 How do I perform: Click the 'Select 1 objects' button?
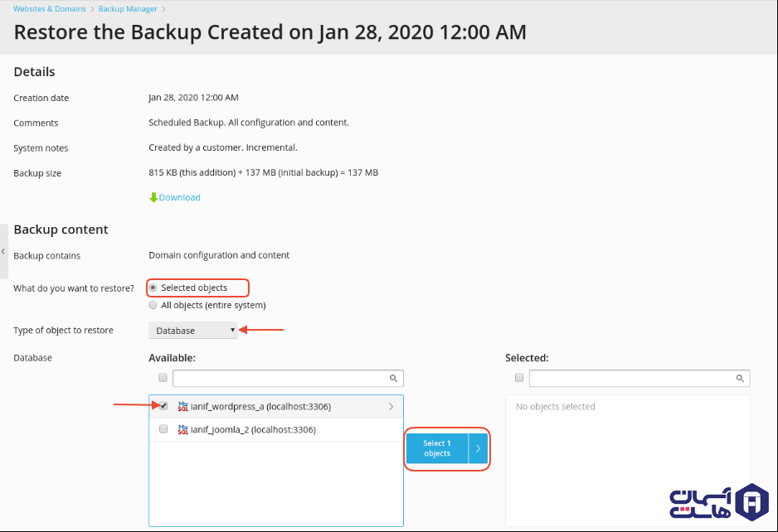[437, 448]
